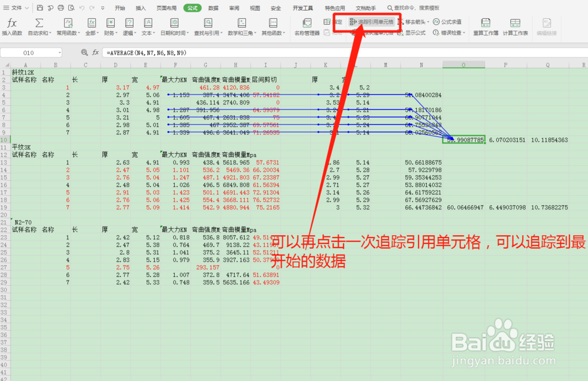Switch to the Insert (插入) tab
The width and height of the screenshot is (588, 381).
[x=141, y=8]
